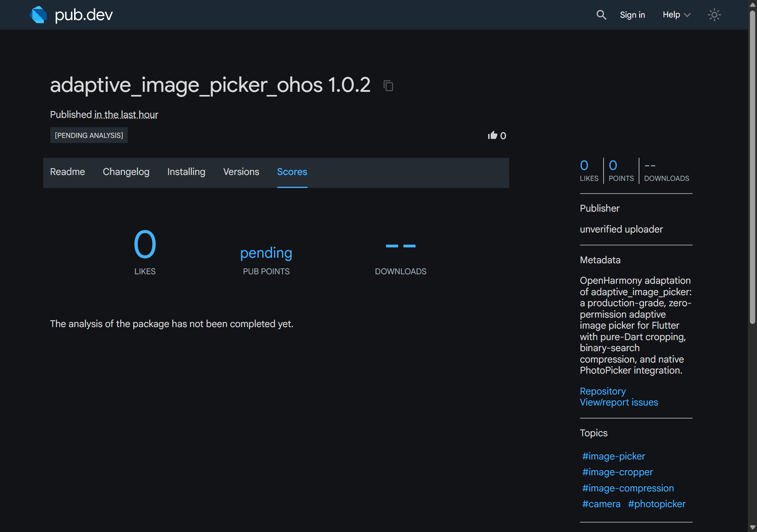The width and height of the screenshot is (757, 532).
Task: Click the page's vertical scrollbar thumb
Action: 753,167
